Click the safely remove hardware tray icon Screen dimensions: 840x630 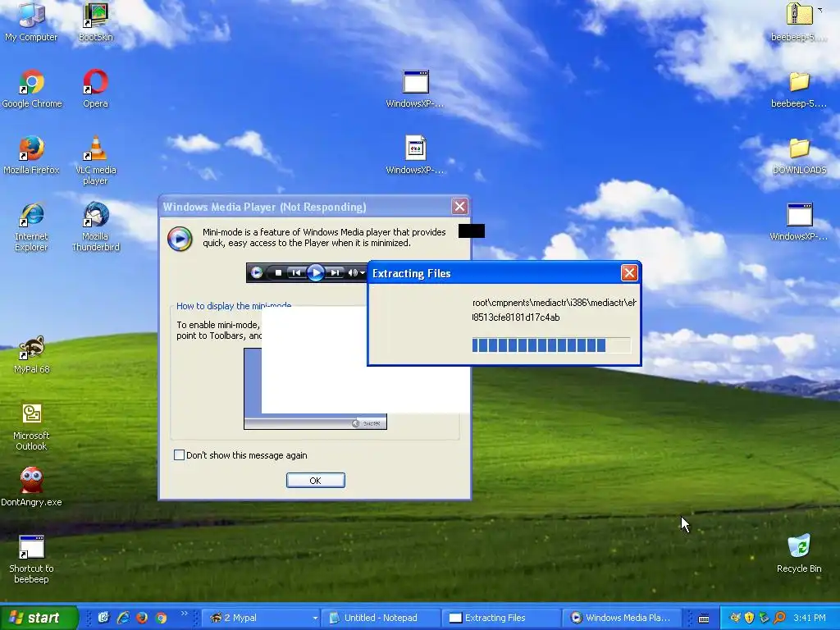point(764,618)
